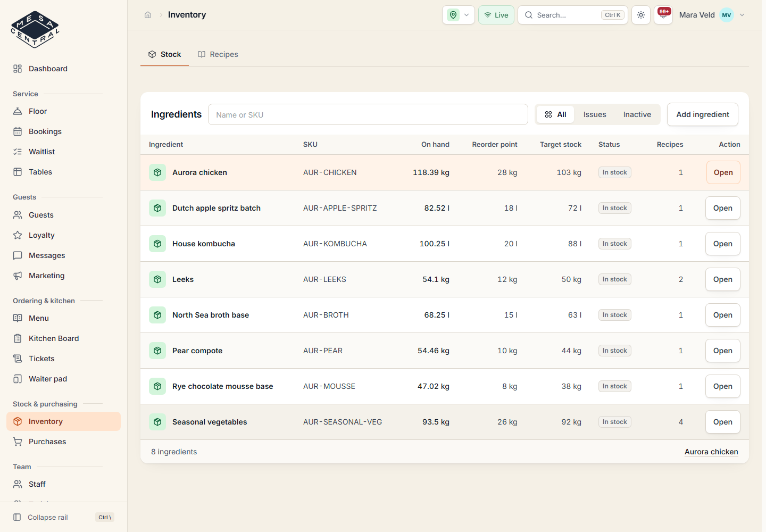This screenshot has width=766, height=532.
Task: Select the All filter
Action: pyautogui.click(x=555, y=114)
